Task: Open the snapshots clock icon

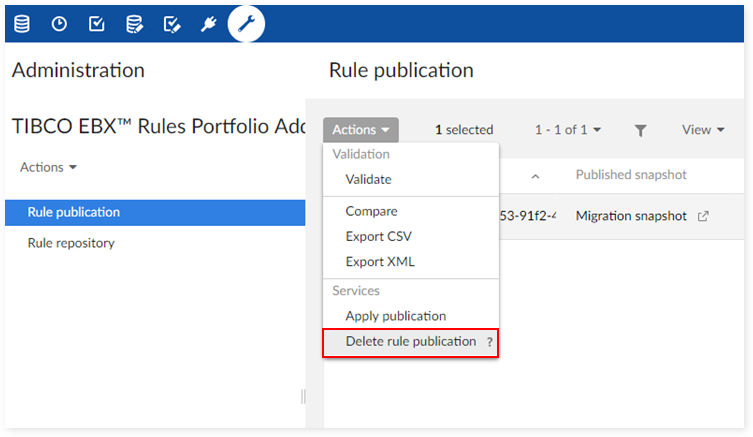Action: [x=59, y=24]
